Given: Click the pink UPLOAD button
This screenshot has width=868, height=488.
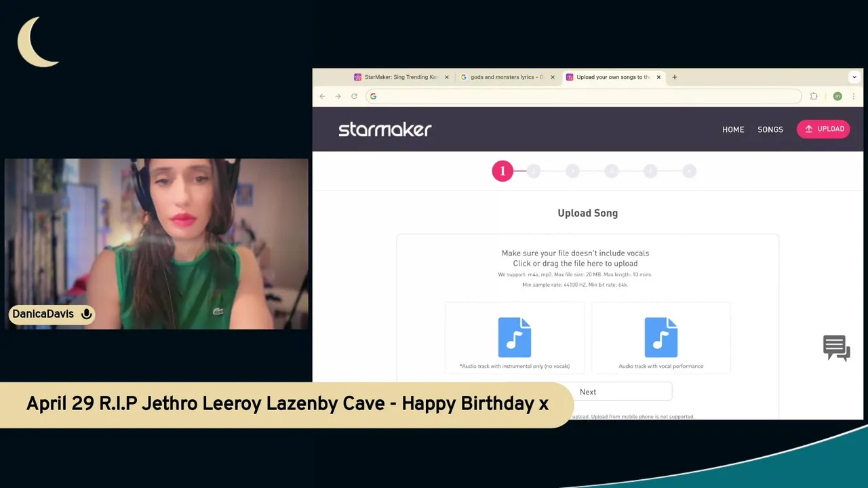Looking at the screenshot, I should pyautogui.click(x=823, y=129).
